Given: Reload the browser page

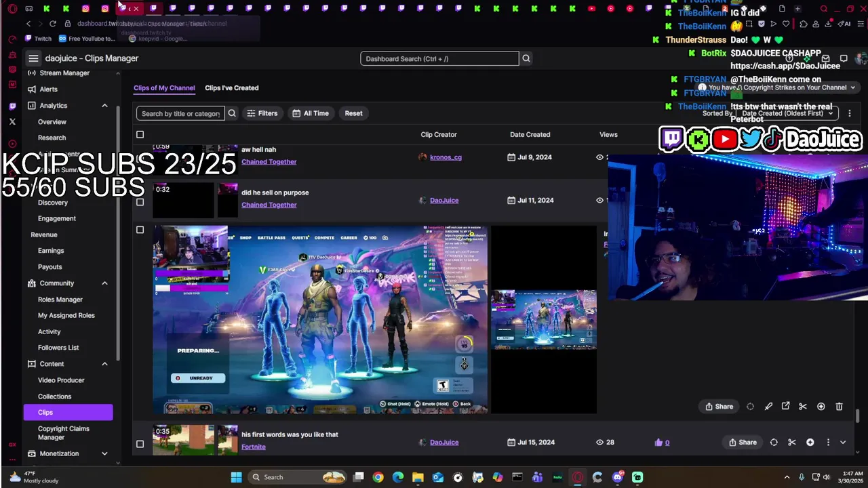Looking at the screenshot, I should click(x=53, y=24).
